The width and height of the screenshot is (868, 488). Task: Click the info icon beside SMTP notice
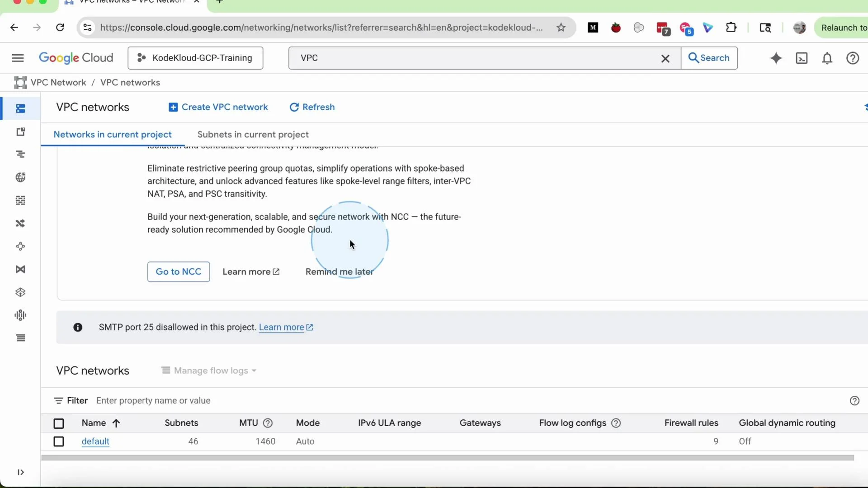78,327
